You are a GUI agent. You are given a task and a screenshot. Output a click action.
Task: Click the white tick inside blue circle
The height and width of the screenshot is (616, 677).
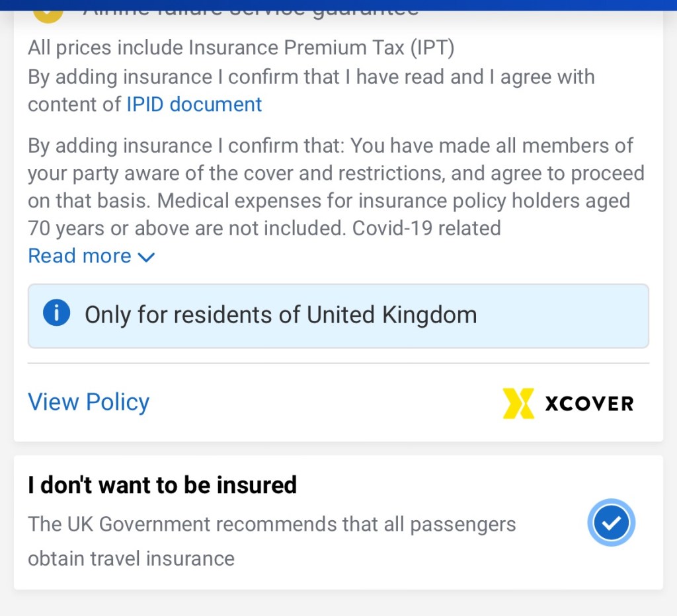612,523
